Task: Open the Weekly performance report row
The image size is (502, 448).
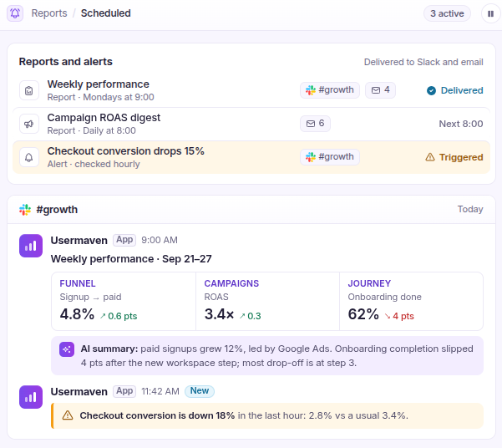Action: [x=251, y=90]
